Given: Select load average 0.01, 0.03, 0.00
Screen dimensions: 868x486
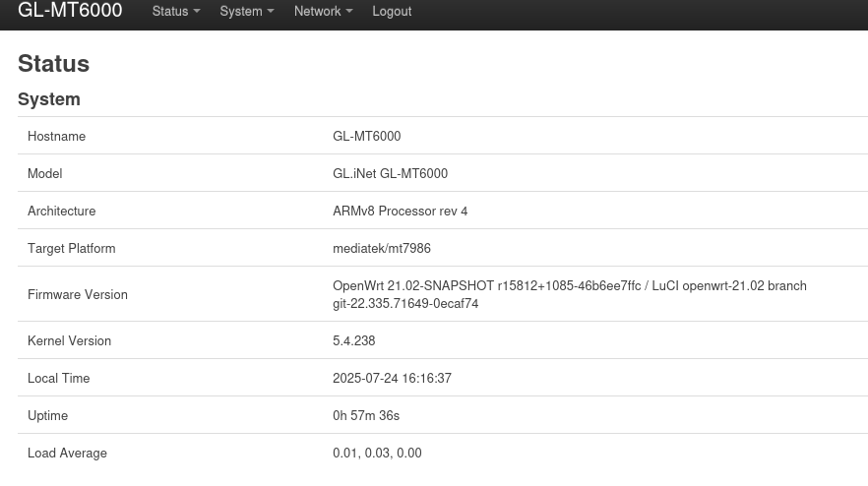Looking at the screenshot, I should click(377, 453).
